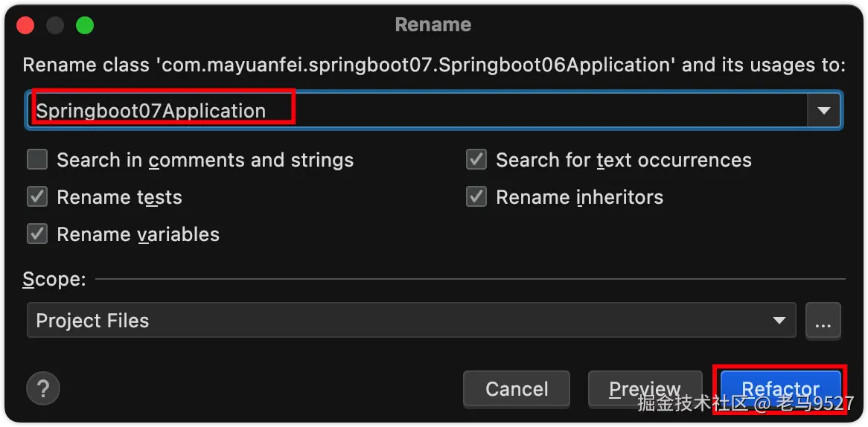Viewport: 868px width, 427px height.
Task: Close the Rename dialog with red button
Action: pos(25,25)
